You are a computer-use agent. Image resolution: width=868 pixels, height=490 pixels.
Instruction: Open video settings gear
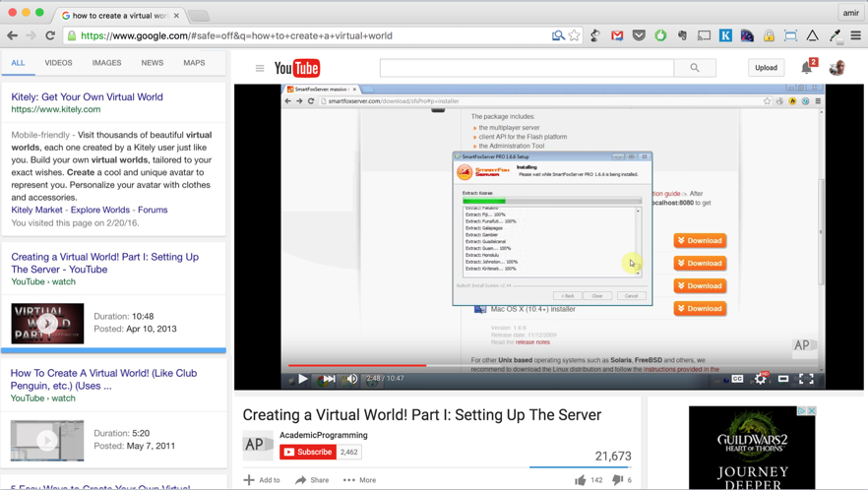tap(761, 379)
